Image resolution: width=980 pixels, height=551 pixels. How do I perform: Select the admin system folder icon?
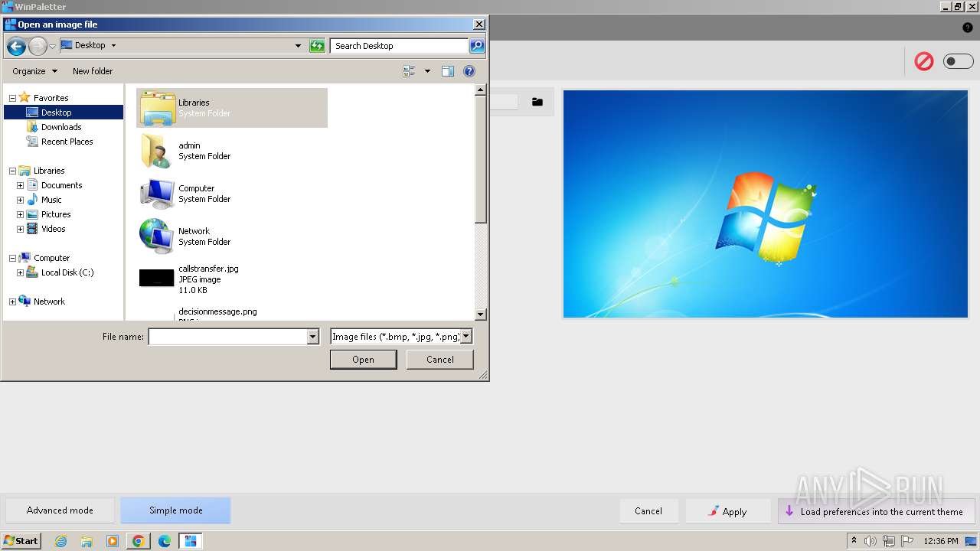(x=158, y=151)
